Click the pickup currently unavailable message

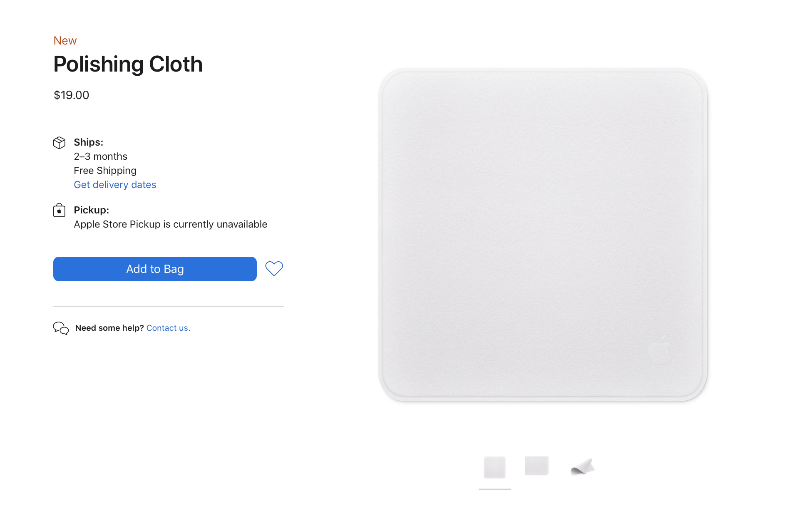pyautogui.click(x=170, y=224)
